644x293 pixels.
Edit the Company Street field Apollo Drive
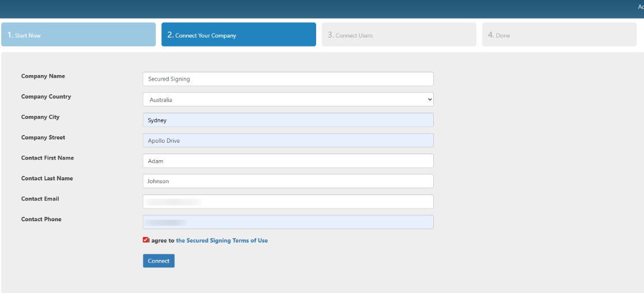(288, 141)
